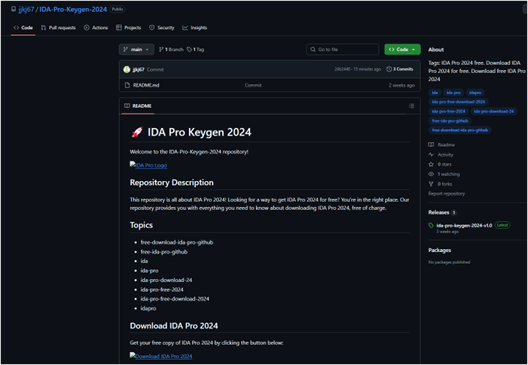The width and height of the screenshot is (528, 365).
Task: Click the shield icon beside Security
Action: click(x=152, y=28)
